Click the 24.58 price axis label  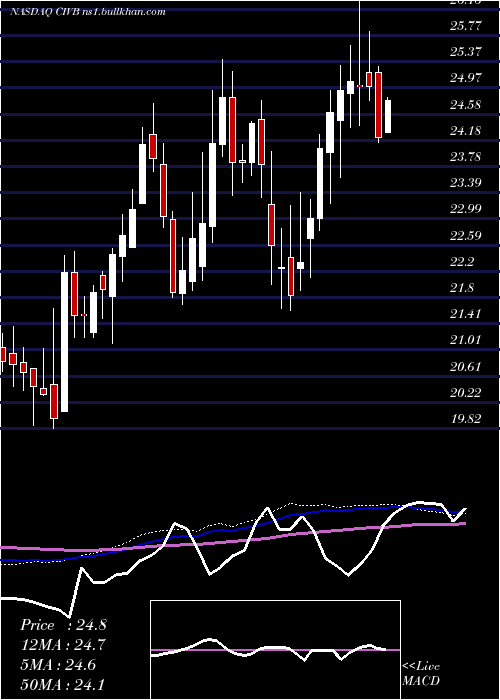466,105
